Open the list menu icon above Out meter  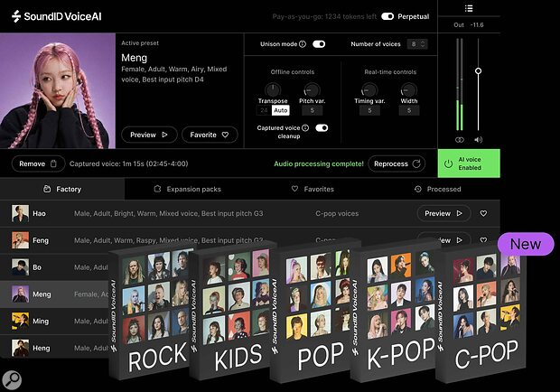[469, 8]
